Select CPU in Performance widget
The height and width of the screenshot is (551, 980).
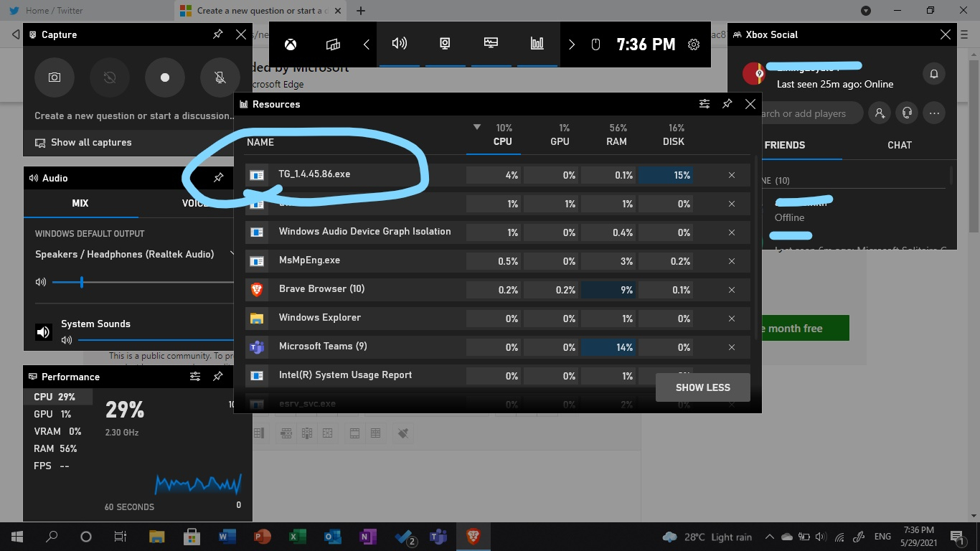pos(58,397)
